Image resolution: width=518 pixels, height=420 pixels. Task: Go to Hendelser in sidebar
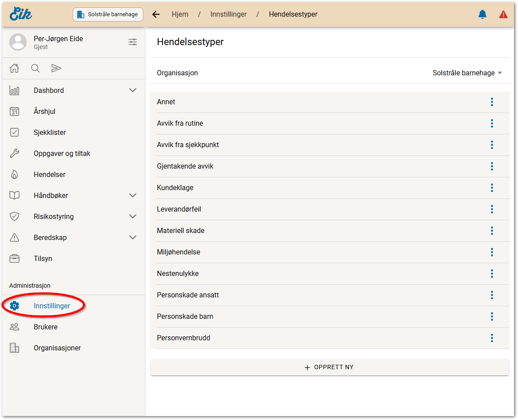[50, 174]
